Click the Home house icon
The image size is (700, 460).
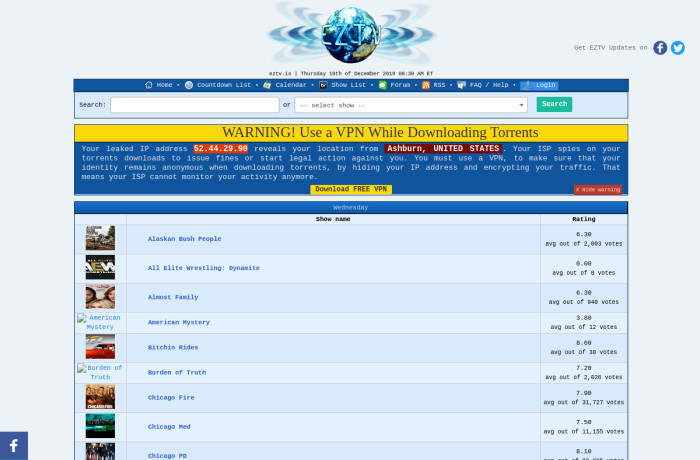point(149,85)
